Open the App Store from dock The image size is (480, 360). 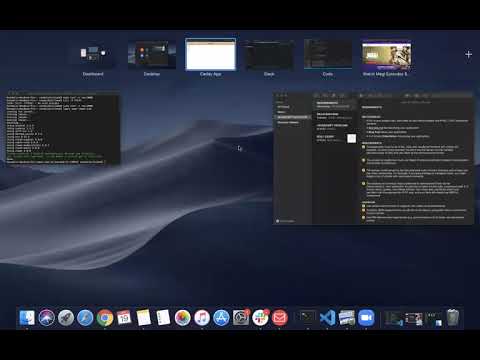[221, 318]
